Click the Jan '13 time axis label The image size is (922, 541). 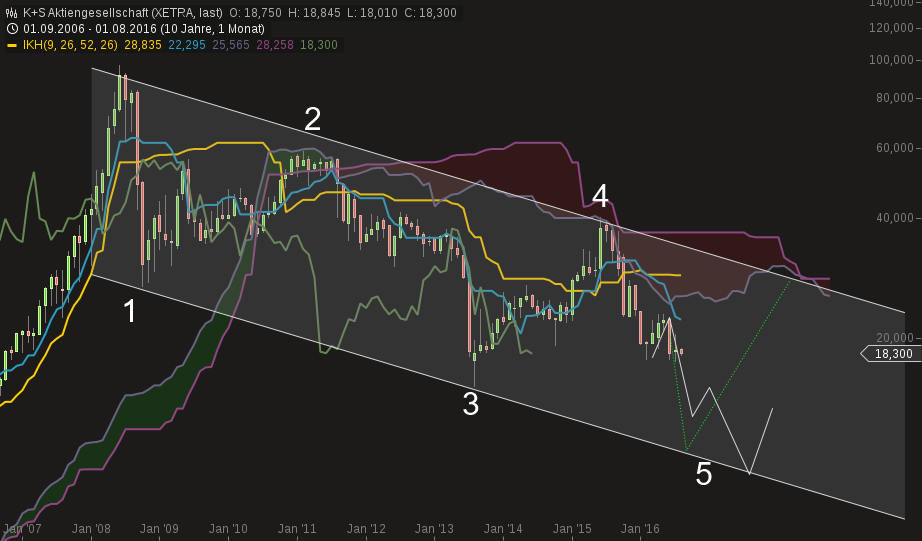434,529
